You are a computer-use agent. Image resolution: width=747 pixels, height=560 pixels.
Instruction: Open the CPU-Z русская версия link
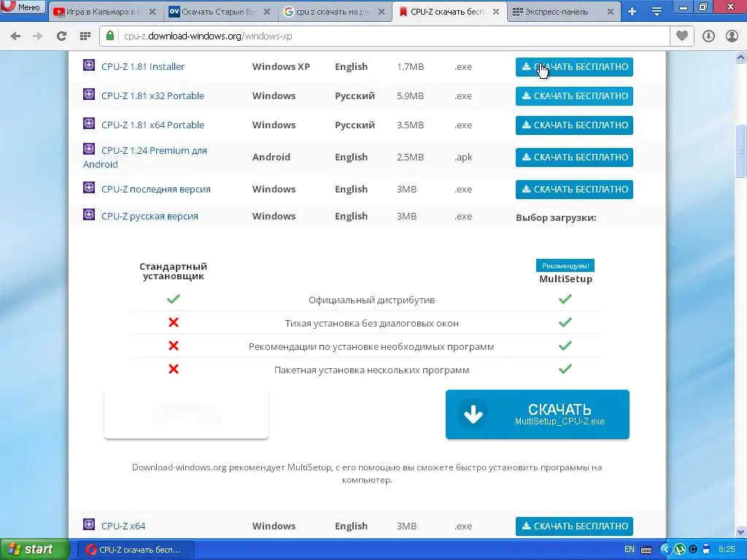point(150,216)
